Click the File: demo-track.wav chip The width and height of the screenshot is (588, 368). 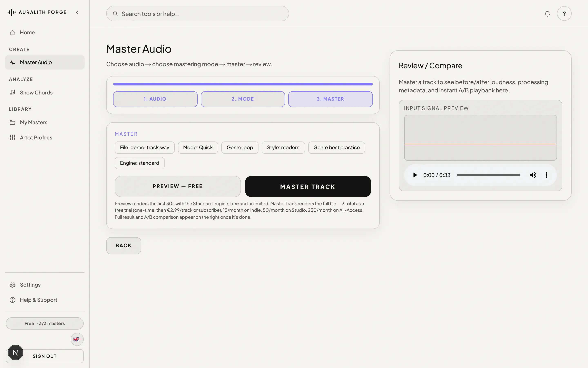pos(145,147)
